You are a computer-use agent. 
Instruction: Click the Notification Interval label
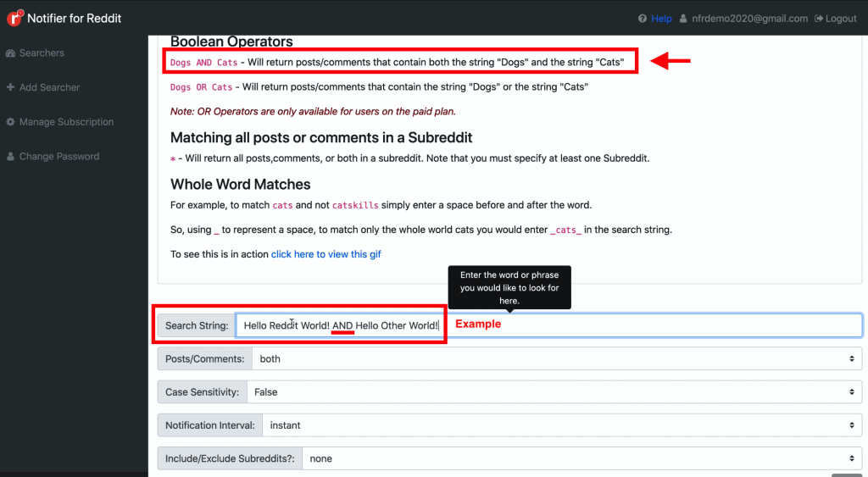[x=210, y=425]
